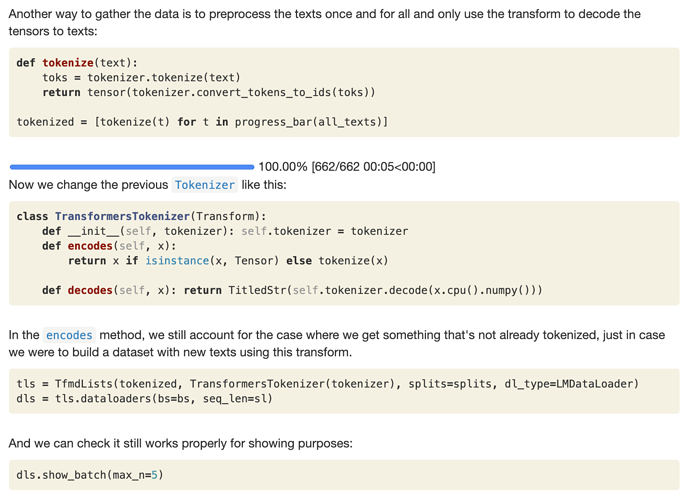687x500 pixels.
Task: Click the return x if isinstance line
Action: coord(227,261)
